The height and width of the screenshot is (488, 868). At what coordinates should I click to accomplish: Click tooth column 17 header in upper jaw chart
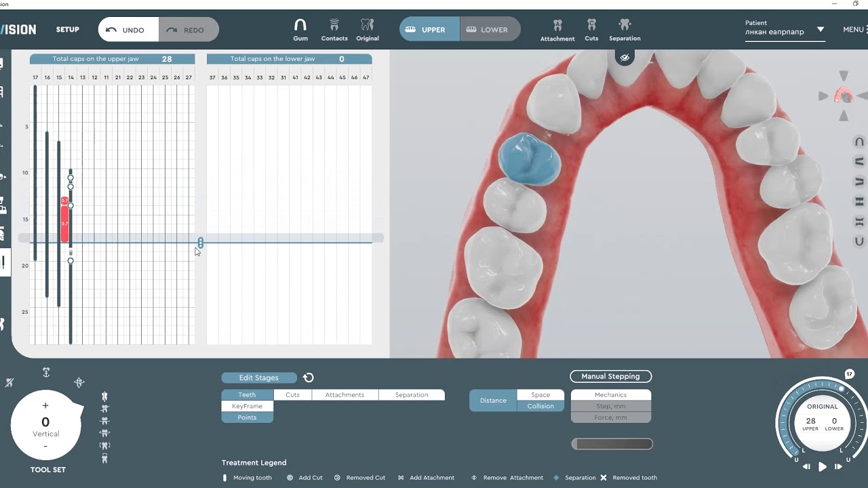tap(35, 78)
